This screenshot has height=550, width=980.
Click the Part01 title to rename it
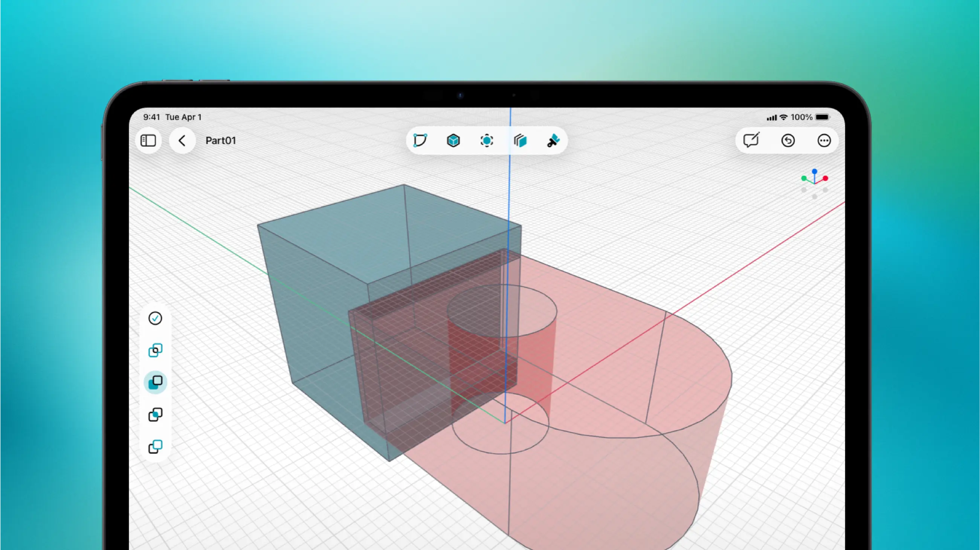pyautogui.click(x=221, y=141)
